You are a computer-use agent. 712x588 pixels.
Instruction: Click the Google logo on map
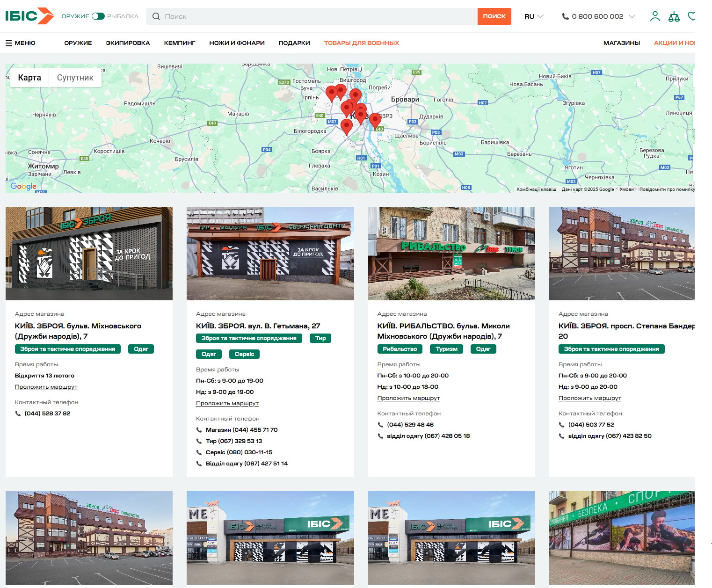coord(23,186)
